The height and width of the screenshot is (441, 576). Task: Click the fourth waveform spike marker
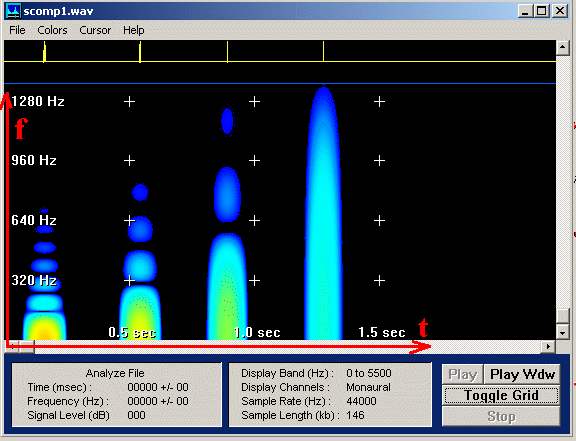[x=323, y=51]
